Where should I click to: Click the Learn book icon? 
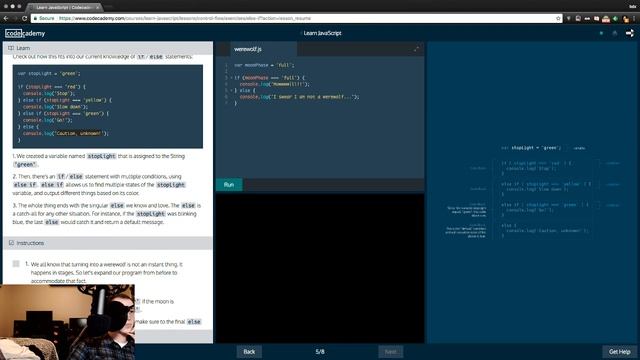pos(11,48)
